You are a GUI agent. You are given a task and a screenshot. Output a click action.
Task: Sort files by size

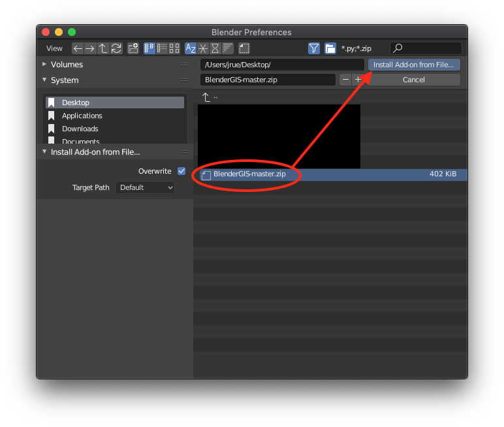[x=228, y=48]
